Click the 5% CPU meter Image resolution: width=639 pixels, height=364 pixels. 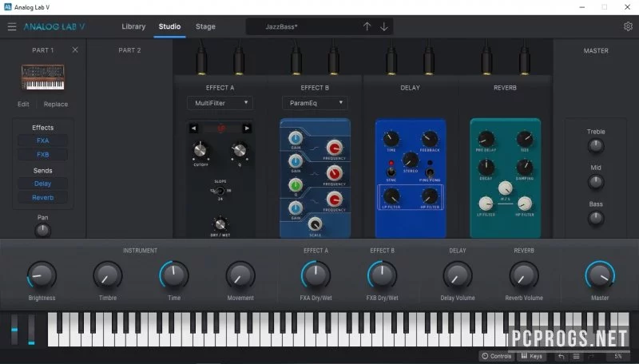click(617, 356)
